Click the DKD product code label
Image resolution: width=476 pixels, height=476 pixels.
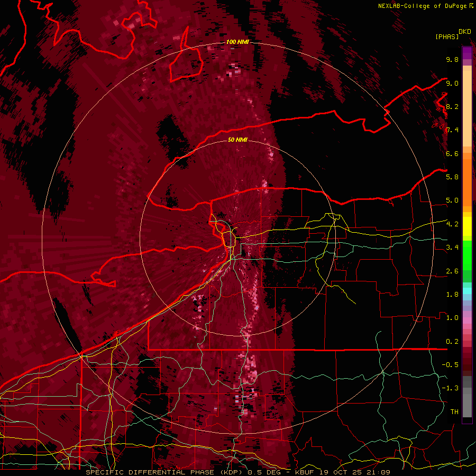(465, 32)
